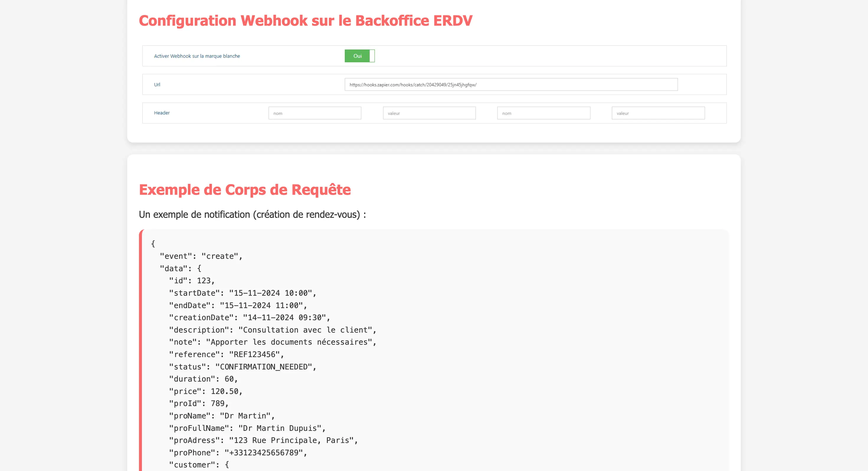
Task: Click the Activer Webhook sur la marque blanche label
Action: [x=197, y=56]
